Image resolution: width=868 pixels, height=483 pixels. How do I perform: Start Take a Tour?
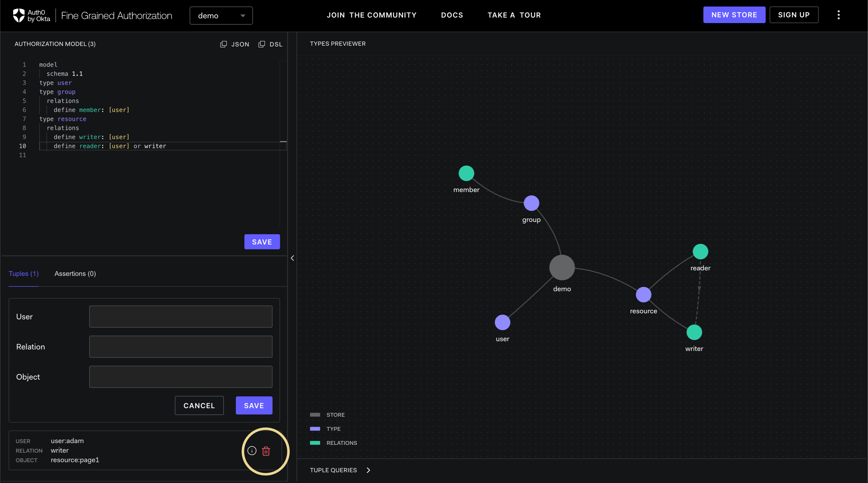click(514, 15)
